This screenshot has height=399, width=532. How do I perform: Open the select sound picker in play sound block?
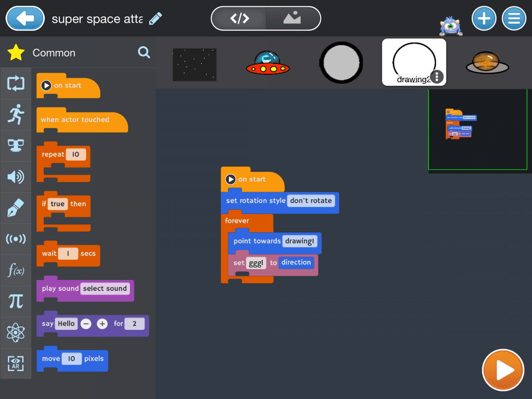105,288
